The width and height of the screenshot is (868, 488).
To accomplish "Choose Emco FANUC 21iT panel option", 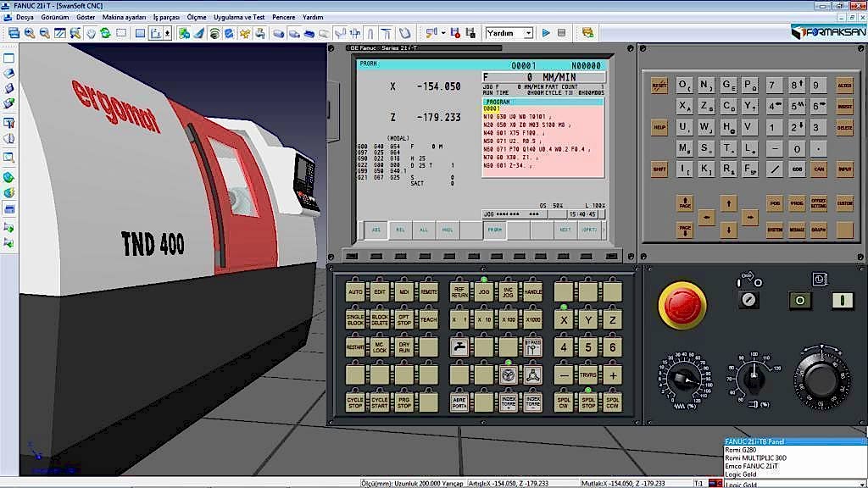I will (x=752, y=467).
